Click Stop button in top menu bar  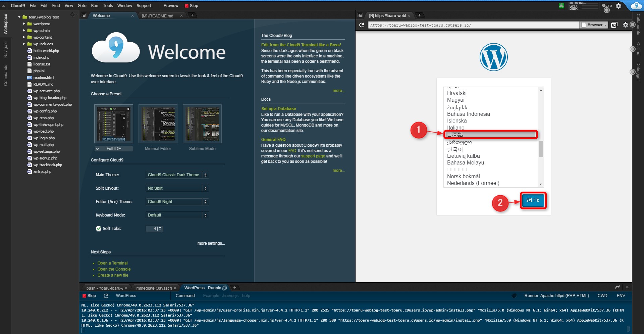click(192, 6)
